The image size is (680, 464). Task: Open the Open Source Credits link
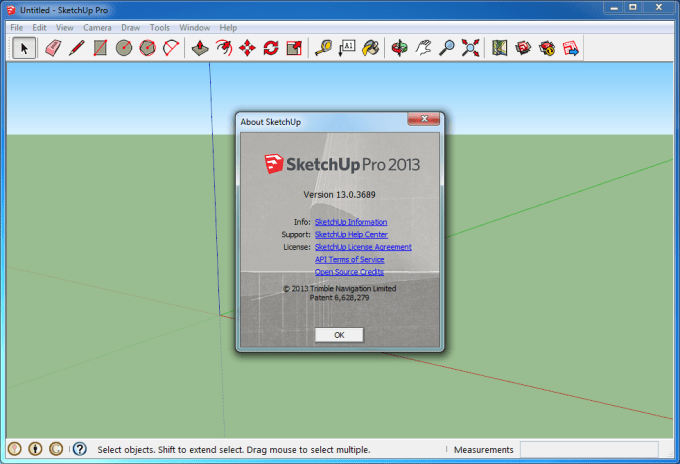[349, 272]
